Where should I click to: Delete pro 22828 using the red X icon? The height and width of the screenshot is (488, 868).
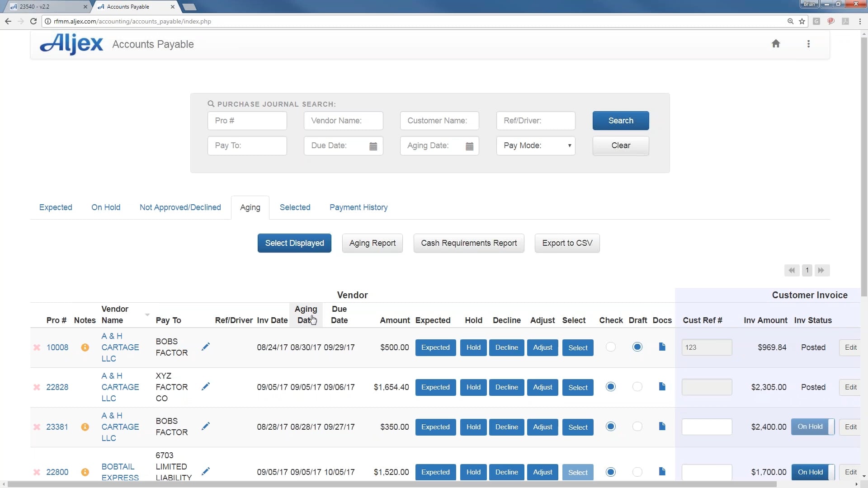coord(37,387)
